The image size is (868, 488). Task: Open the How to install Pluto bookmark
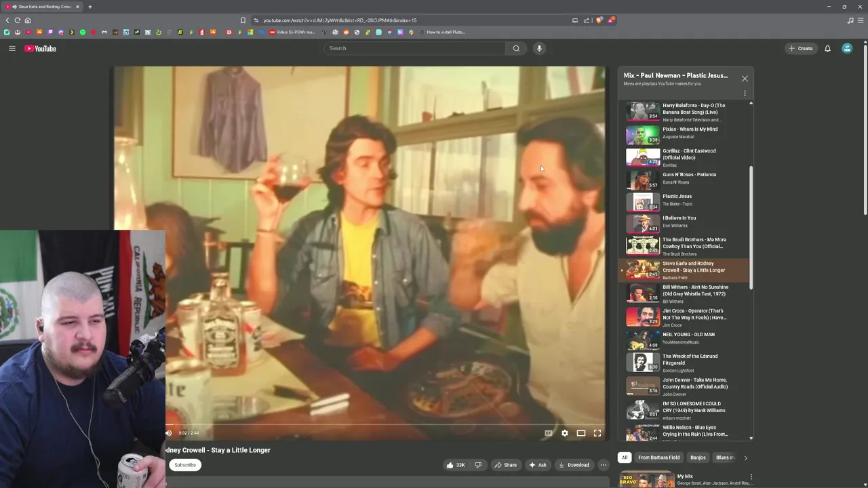click(441, 32)
